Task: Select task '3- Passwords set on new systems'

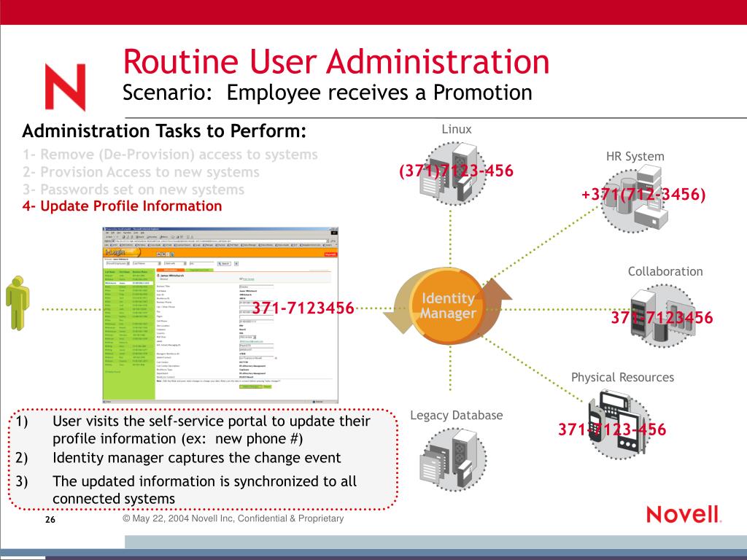Action: (133, 190)
